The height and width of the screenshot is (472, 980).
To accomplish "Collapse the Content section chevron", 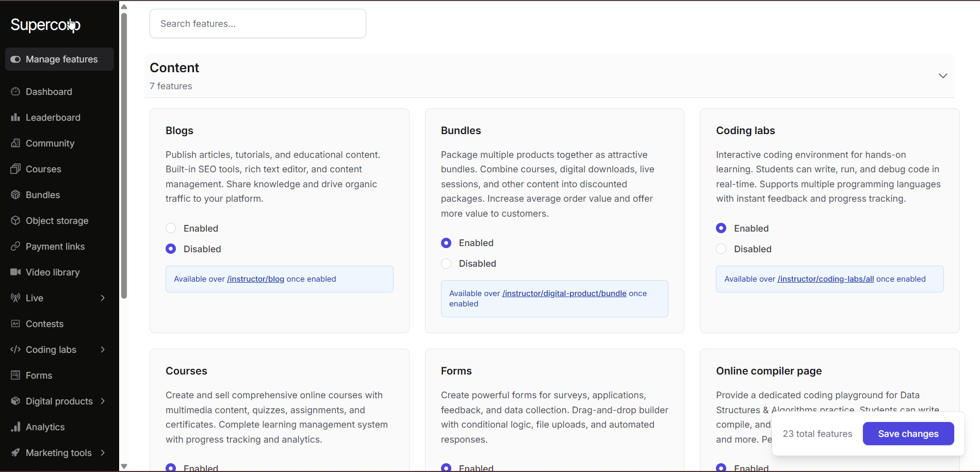I will pyautogui.click(x=943, y=76).
